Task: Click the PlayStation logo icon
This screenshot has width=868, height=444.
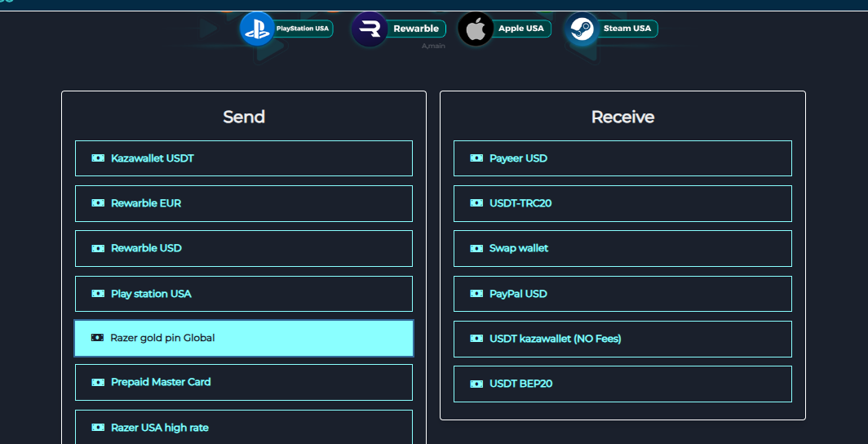Action: pos(257,29)
